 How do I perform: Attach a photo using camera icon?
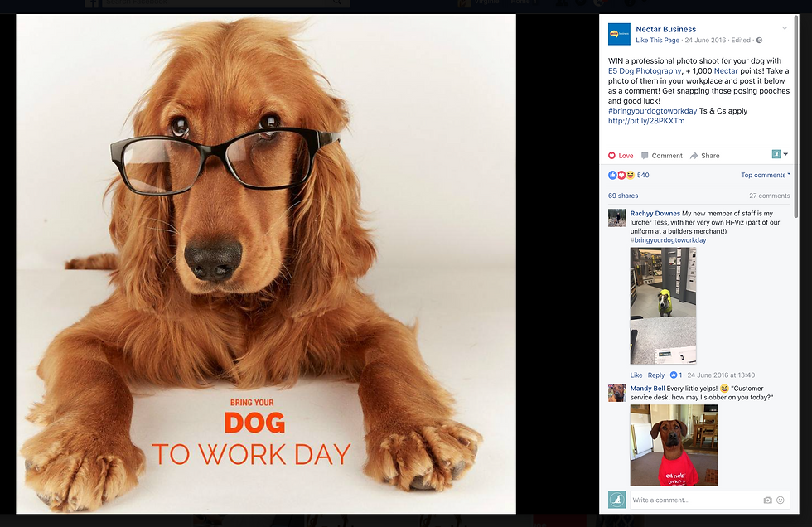point(767,500)
